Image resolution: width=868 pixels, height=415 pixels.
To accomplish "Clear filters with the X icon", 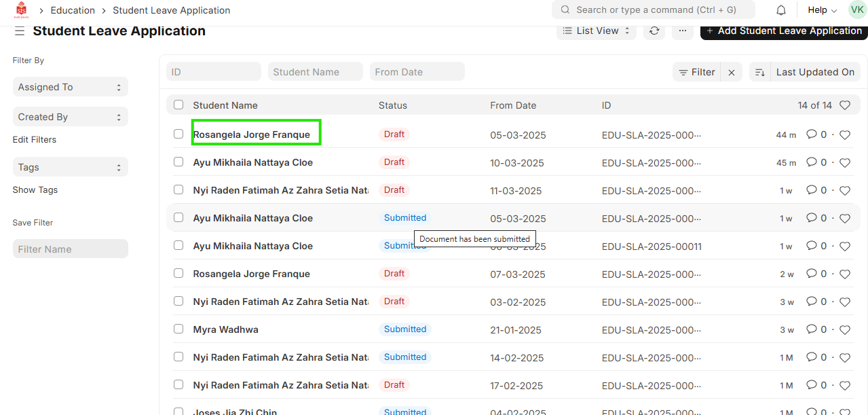I will click(732, 72).
